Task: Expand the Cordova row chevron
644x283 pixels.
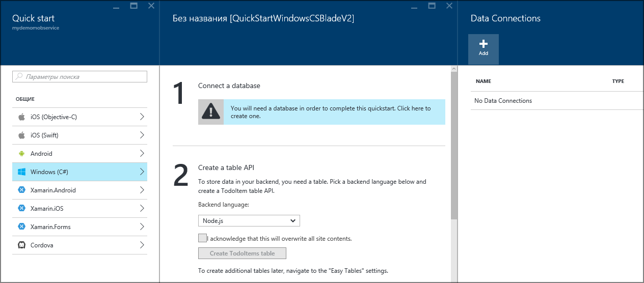Action: (x=142, y=245)
